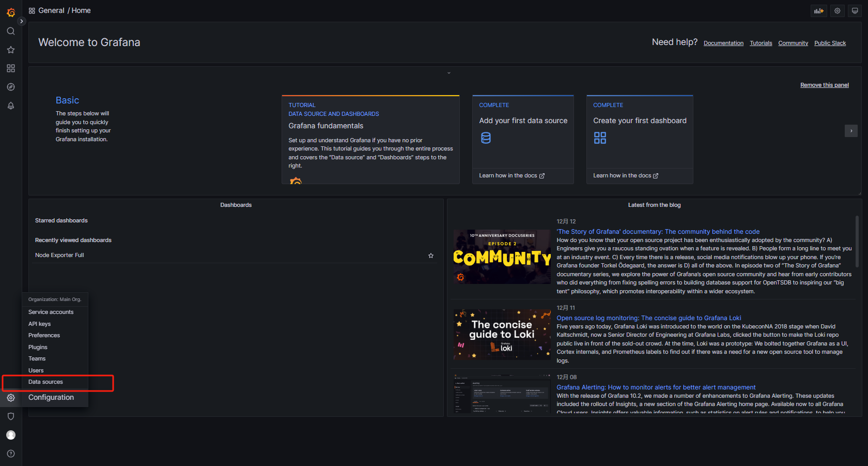Open the Grafana Alerting blog article
Viewport: 868px width, 466px height.
(x=656, y=387)
